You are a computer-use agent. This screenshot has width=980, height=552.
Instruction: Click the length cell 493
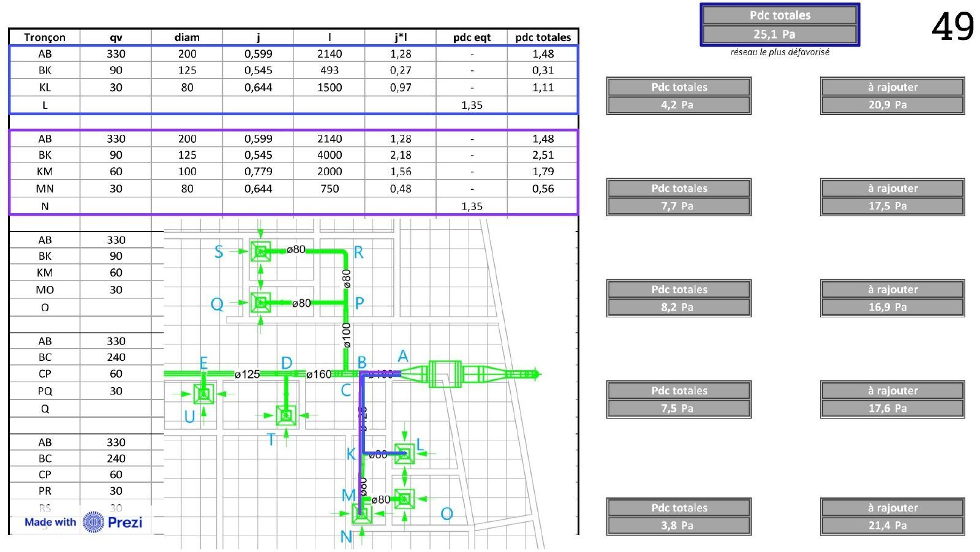click(x=330, y=70)
